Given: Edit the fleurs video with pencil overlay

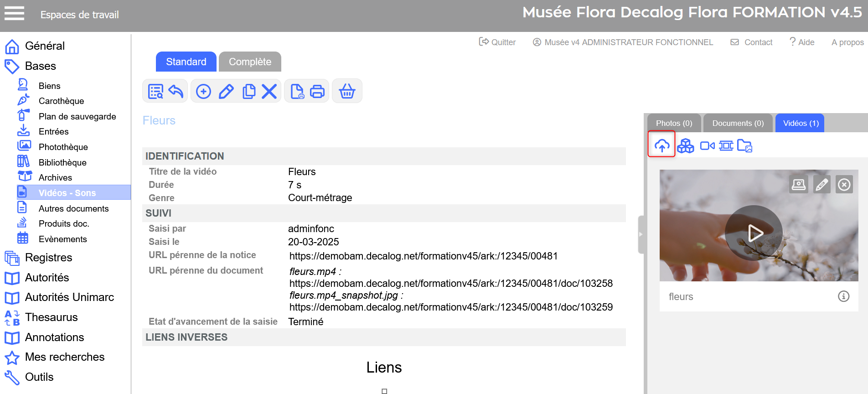Looking at the screenshot, I should pyautogui.click(x=821, y=185).
